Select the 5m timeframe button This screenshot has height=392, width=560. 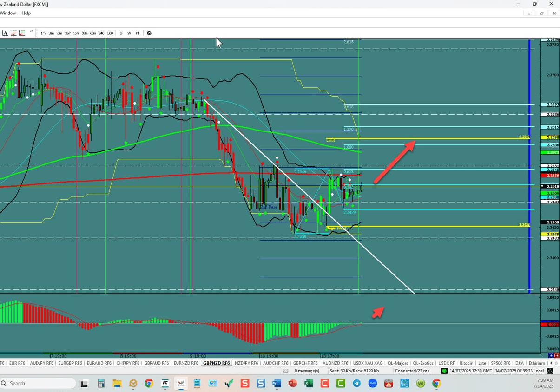(59, 33)
